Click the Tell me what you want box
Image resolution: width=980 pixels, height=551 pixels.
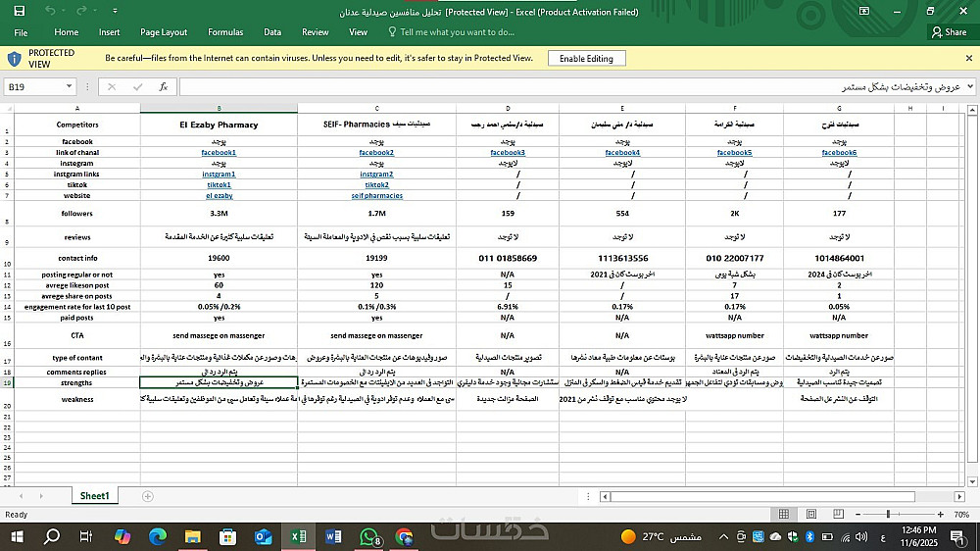(451, 32)
